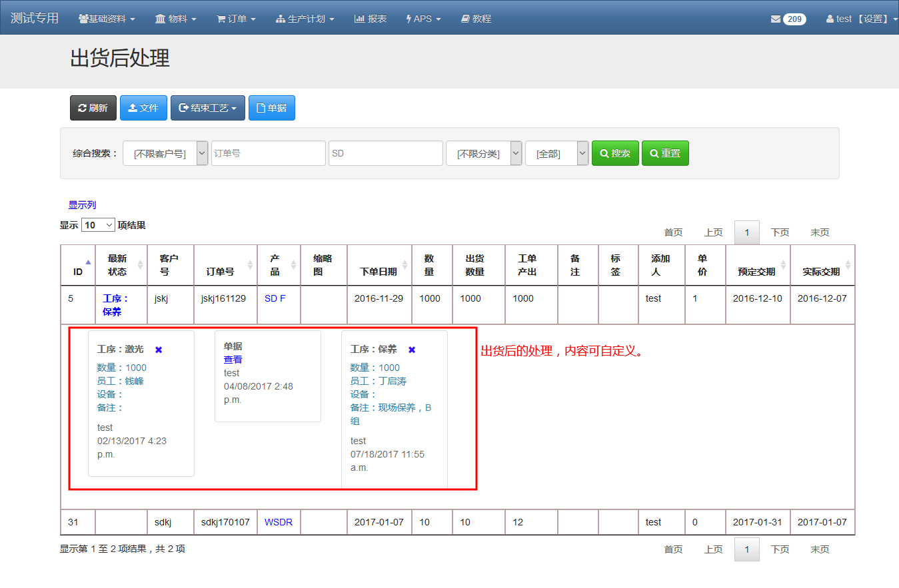
Task: Click the 订单号 search input field
Action: click(269, 153)
